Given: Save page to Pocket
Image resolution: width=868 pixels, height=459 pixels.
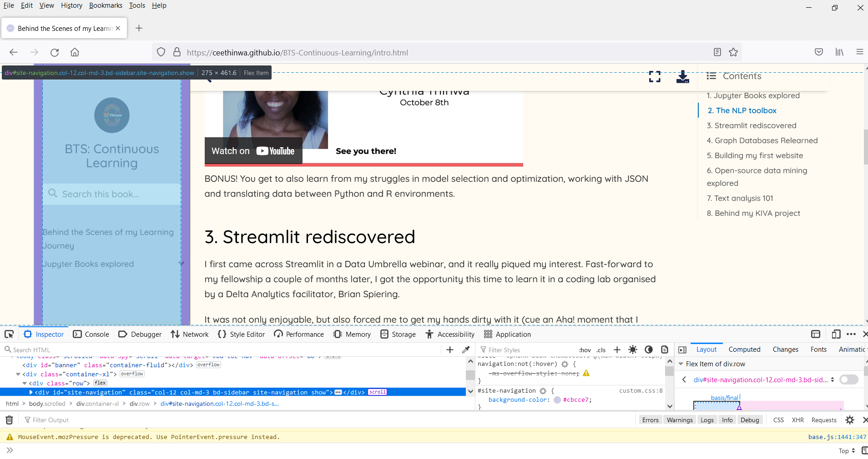Looking at the screenshot, I should click(819, 52).
